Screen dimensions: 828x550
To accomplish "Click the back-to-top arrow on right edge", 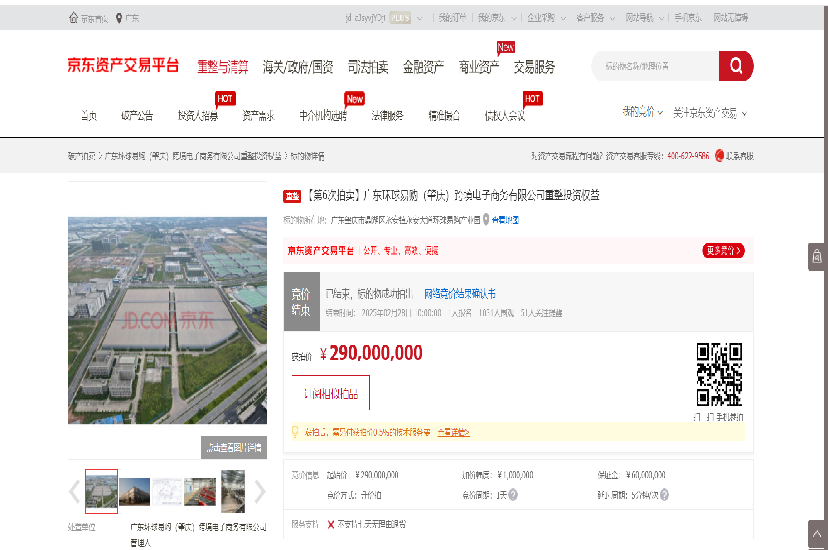I will coord(816,534).
